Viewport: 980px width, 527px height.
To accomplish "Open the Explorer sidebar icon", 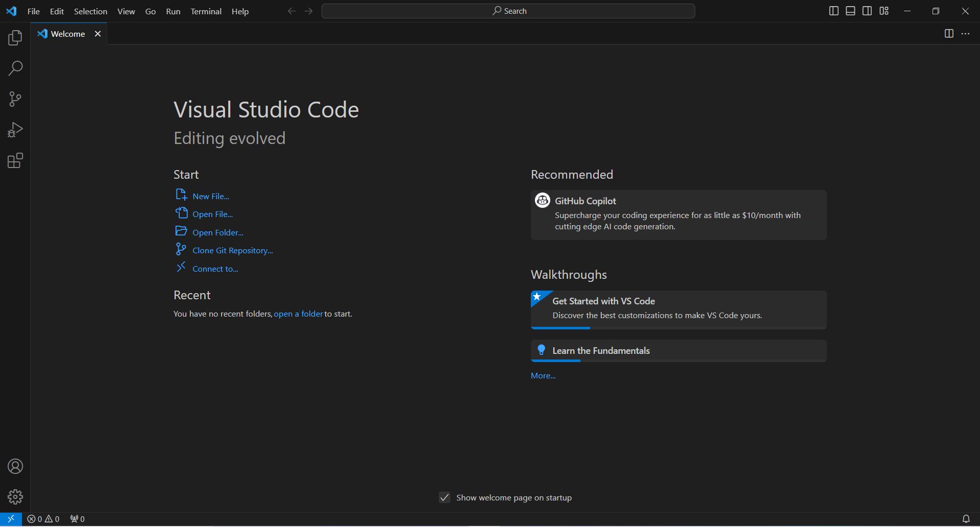I will (x=15, y=37).
